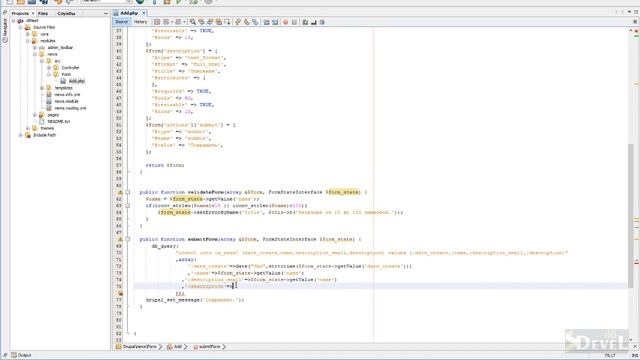
Task: Click the Uncomment code toolbar icon
Action: click(313, 22)
